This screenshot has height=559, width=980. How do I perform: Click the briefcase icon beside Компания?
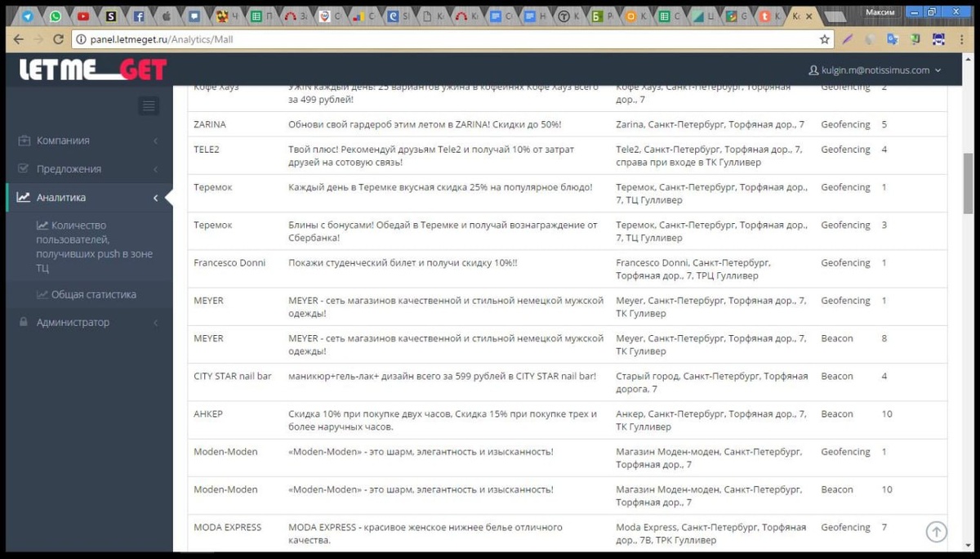coord(24,141)
